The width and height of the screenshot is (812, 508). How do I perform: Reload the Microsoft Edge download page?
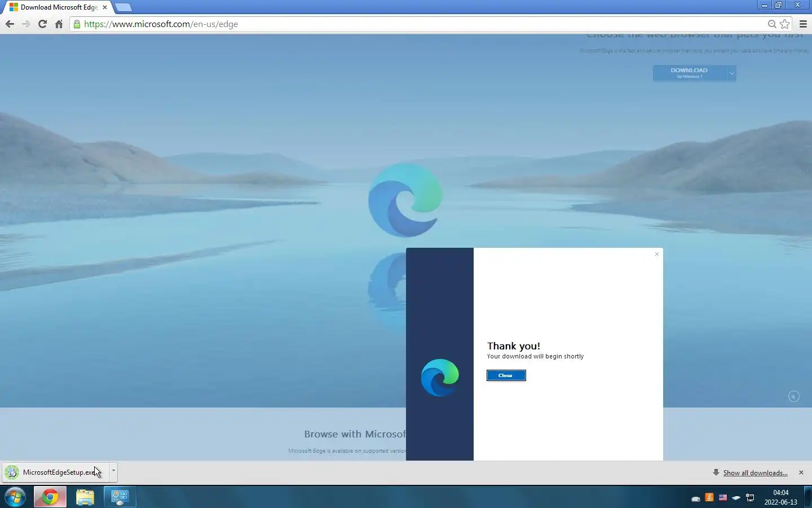tap(42, 24)
